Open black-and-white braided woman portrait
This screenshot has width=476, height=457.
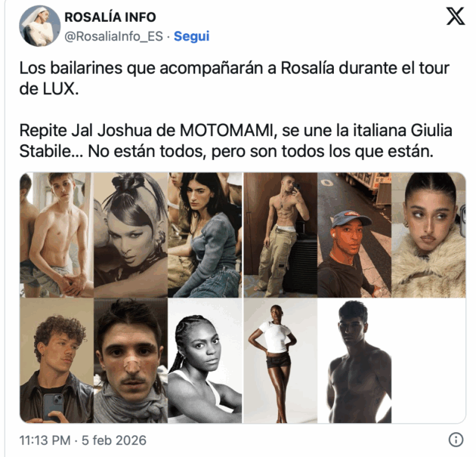[205, 360]
